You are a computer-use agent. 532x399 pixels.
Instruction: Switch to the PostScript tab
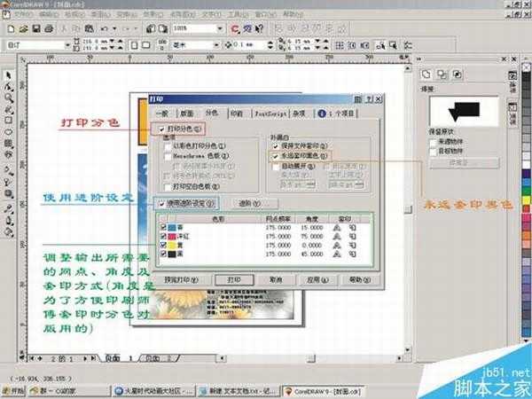270,113
